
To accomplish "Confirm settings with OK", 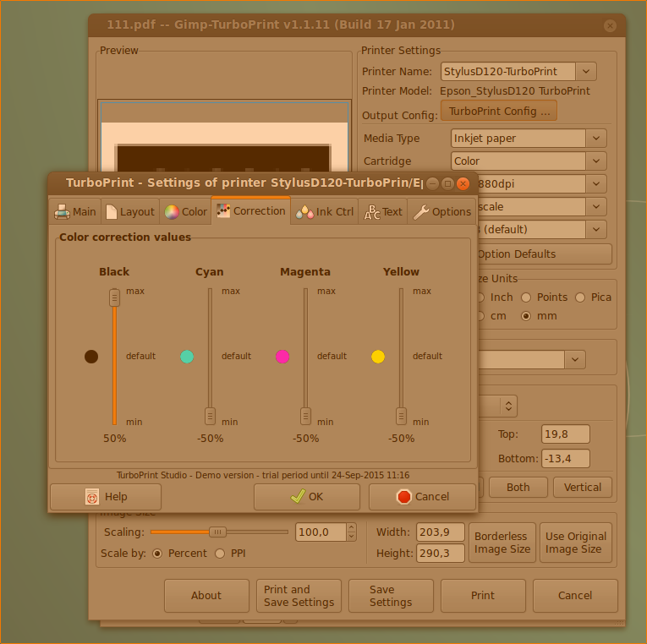I will 307,497.
